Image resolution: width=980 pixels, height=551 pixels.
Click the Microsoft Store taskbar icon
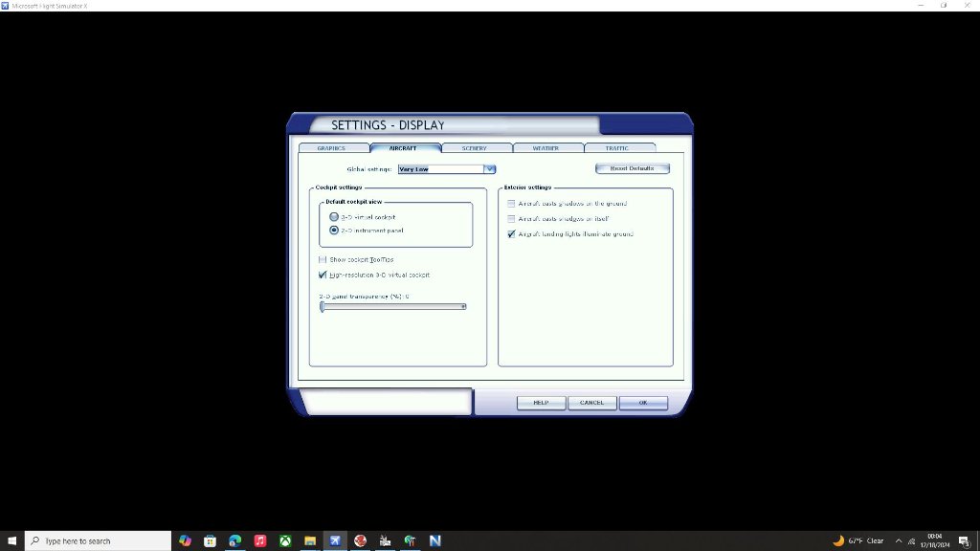pyautogui.click(x=210, y=540)
